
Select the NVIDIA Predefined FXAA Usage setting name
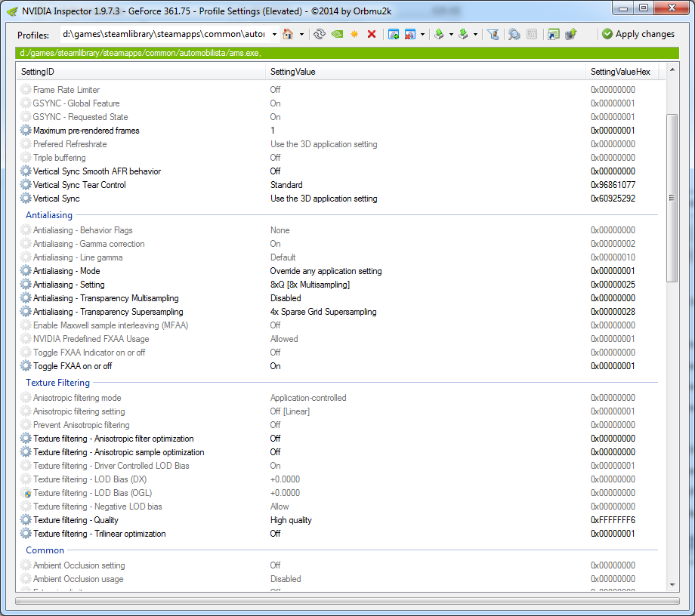point(91,339)
